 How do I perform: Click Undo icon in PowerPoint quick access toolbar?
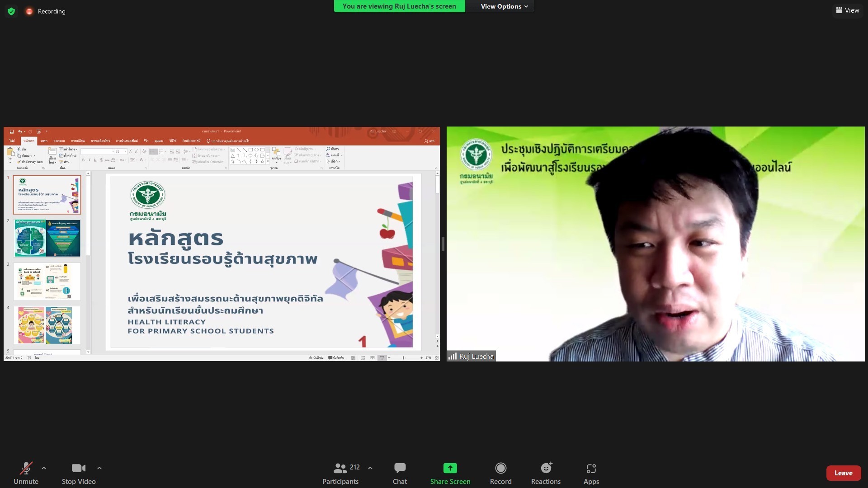[20, 131]
